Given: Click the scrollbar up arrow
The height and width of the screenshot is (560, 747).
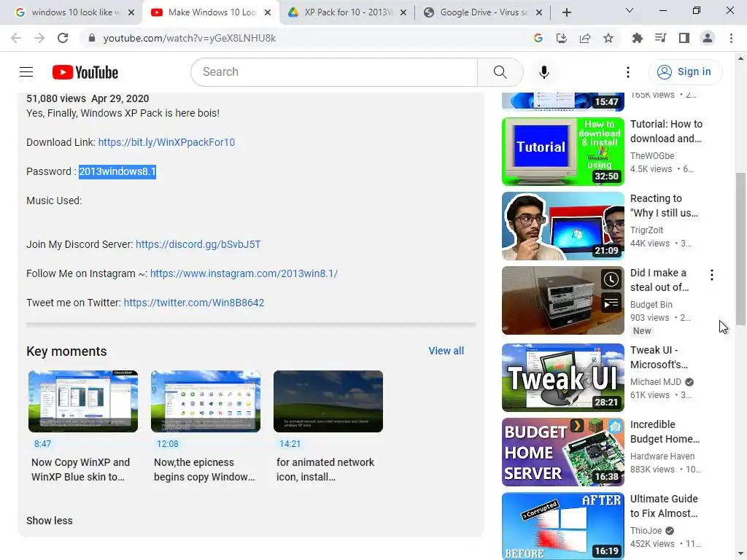Looking at the screenshot, I should point(740,58).
